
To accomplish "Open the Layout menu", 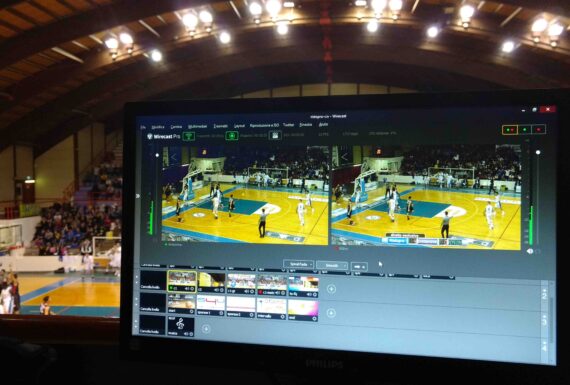I will pyautogui.click(x=239, y=126).
